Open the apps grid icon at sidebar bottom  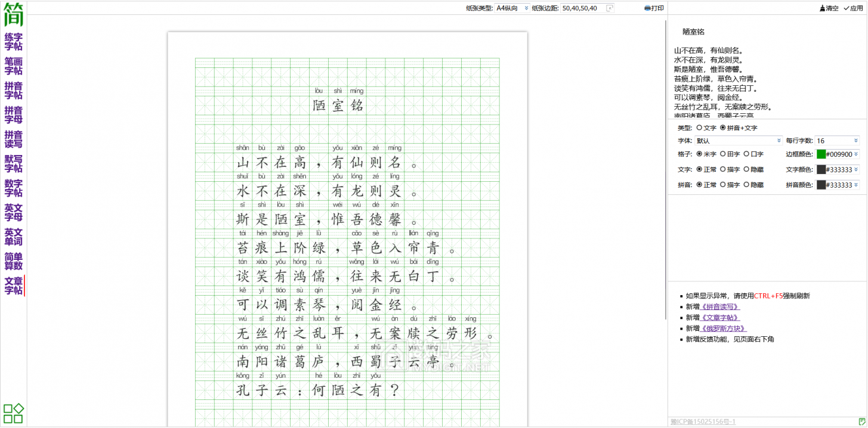point(14,413)
